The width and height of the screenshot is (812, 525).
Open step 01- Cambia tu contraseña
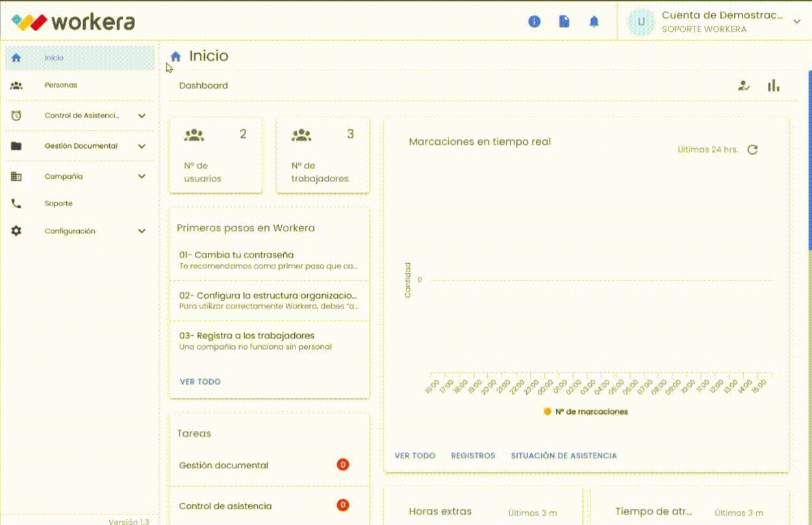[269, 260]
